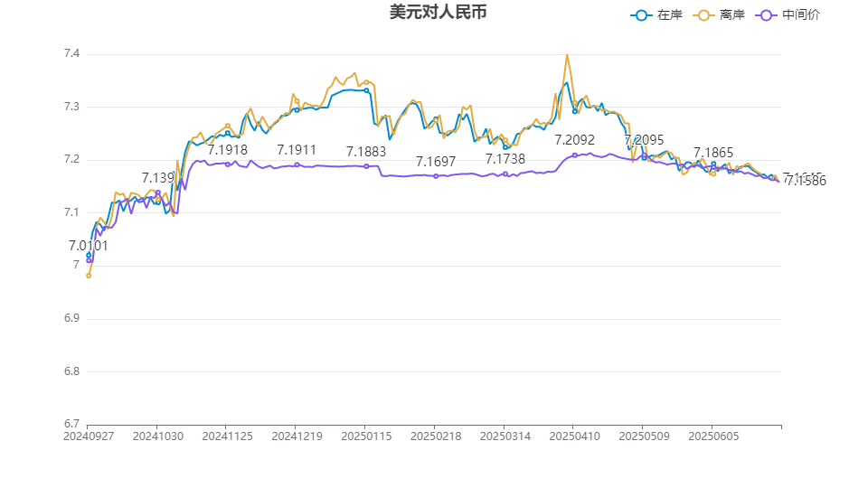The image size is (868, 488).
Task: Click the 20250410 x-axis date label
Action: pyautogui.click(x=574, y=436)
